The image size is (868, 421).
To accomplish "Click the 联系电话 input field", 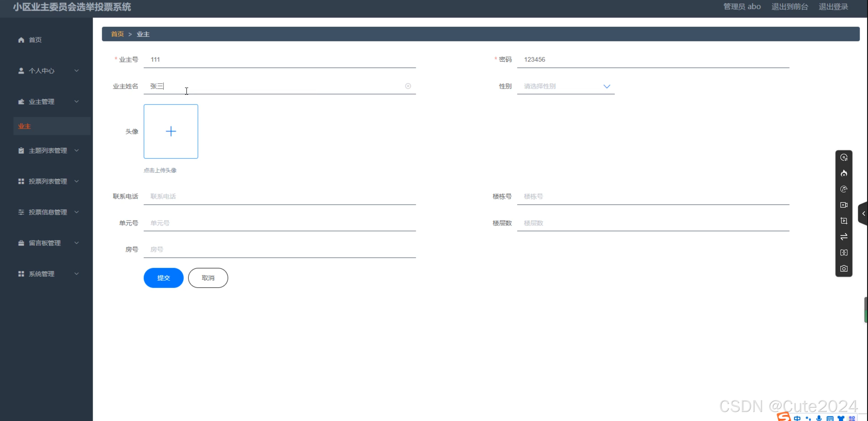I will [x=280, y=196].
